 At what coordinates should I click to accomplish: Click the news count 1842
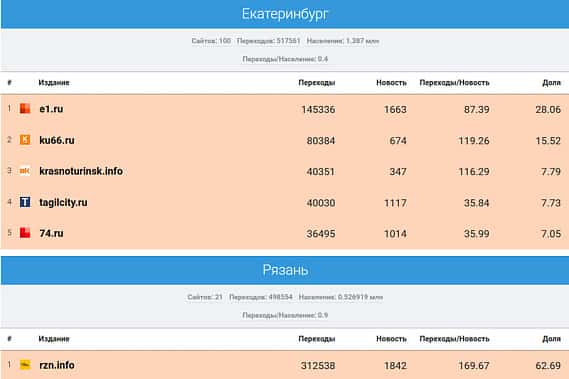tap(395, 365)
